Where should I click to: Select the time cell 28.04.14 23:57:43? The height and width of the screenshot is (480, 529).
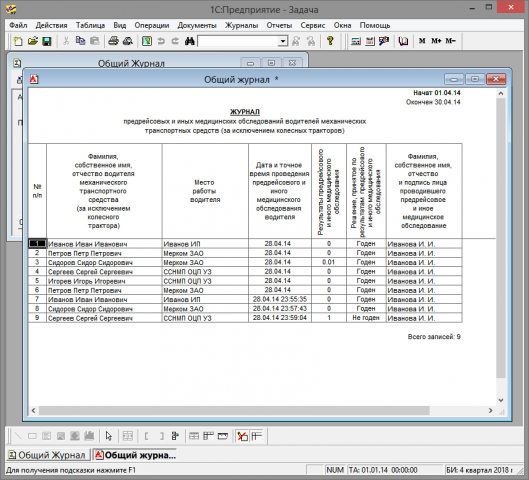coord(280,309)
